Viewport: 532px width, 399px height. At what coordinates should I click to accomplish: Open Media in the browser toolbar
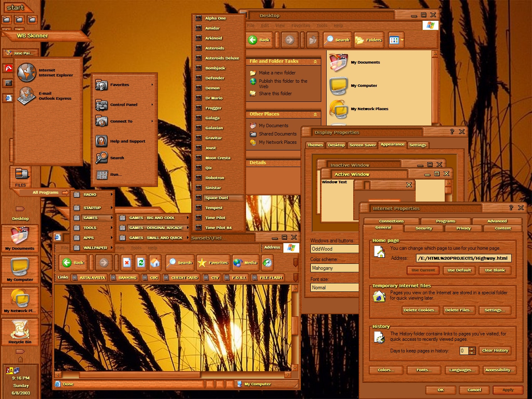245,263
